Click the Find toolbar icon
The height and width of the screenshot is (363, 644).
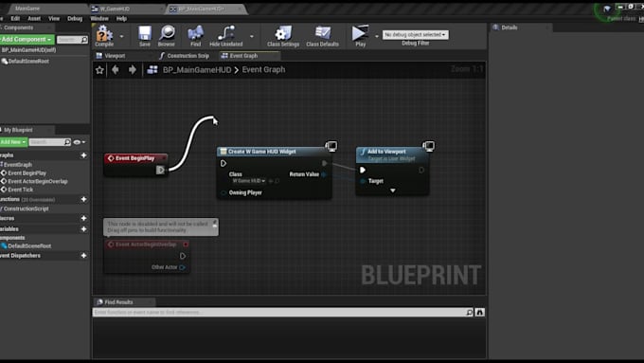(x=195, y=35)
